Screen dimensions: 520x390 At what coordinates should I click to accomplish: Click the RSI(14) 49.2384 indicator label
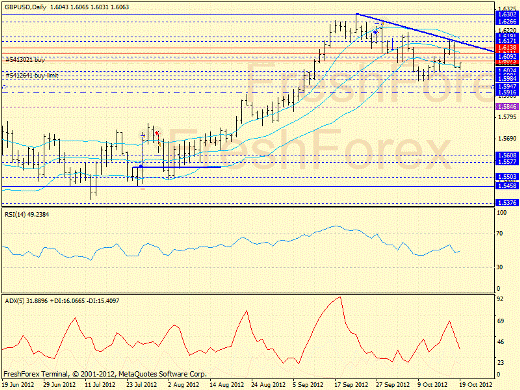coord(27,214)
